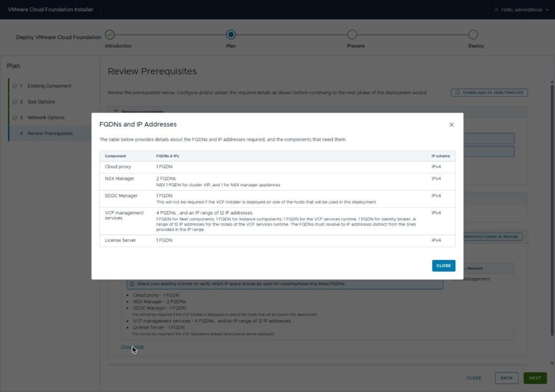Click check icon beside Existing Component
This screenshot has height=392, width=555.
click(15, 86)
